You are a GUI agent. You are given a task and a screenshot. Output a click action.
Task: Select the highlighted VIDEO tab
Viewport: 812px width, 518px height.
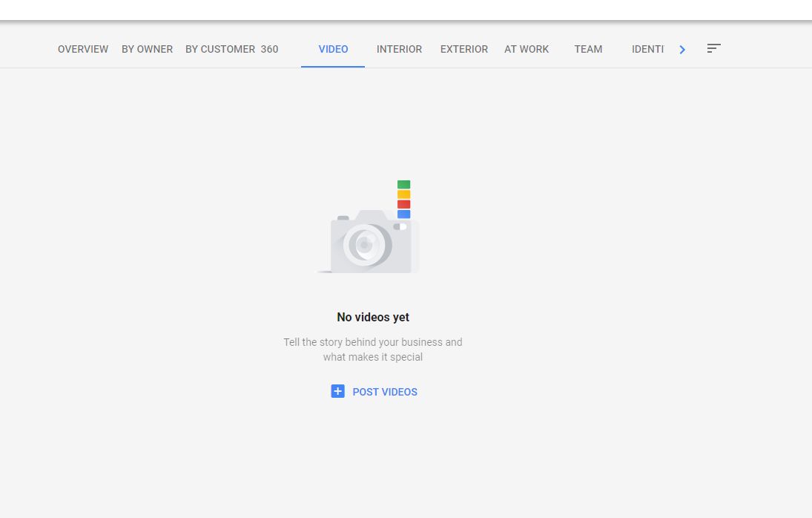click(332, 49)
